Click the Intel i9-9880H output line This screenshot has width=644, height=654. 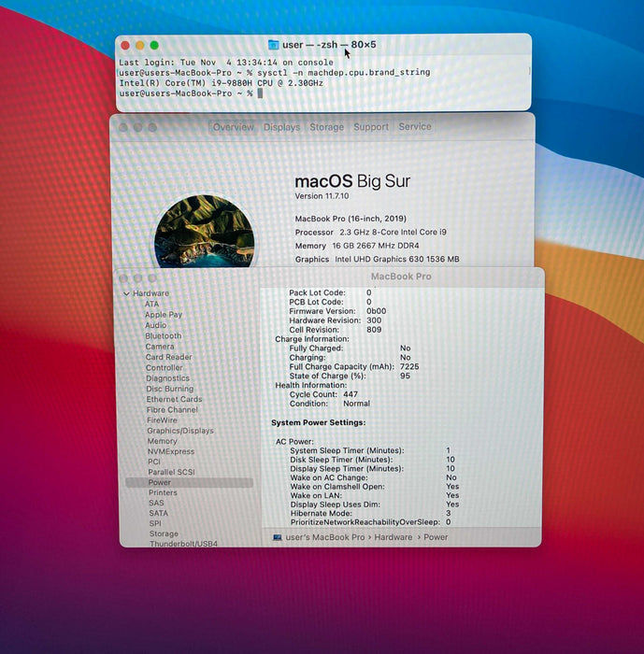pos(222,83)
